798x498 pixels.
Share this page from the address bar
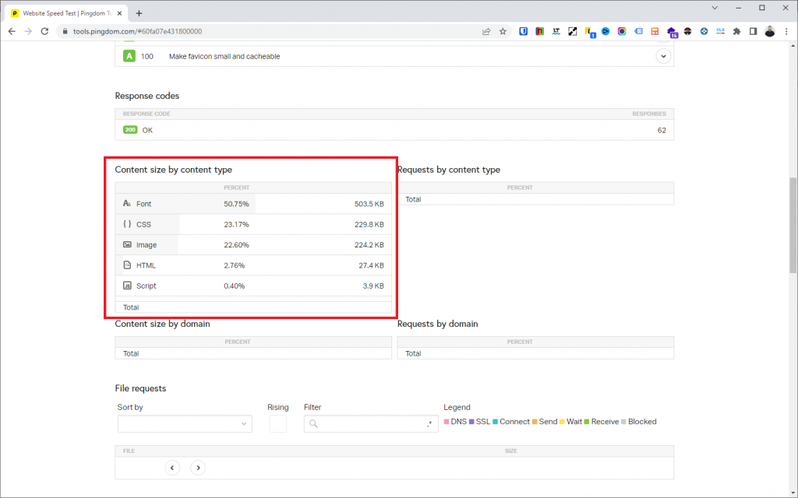tap(486, 31)
